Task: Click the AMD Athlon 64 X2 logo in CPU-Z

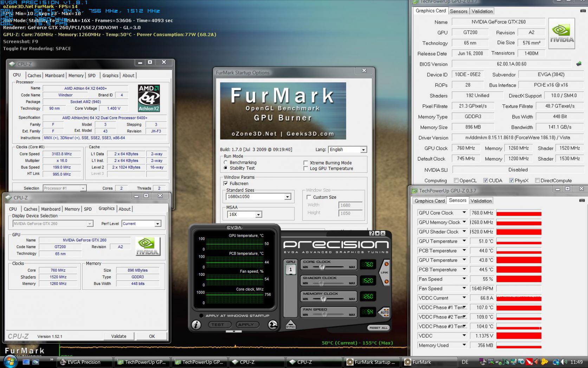Action: [149, 98]
